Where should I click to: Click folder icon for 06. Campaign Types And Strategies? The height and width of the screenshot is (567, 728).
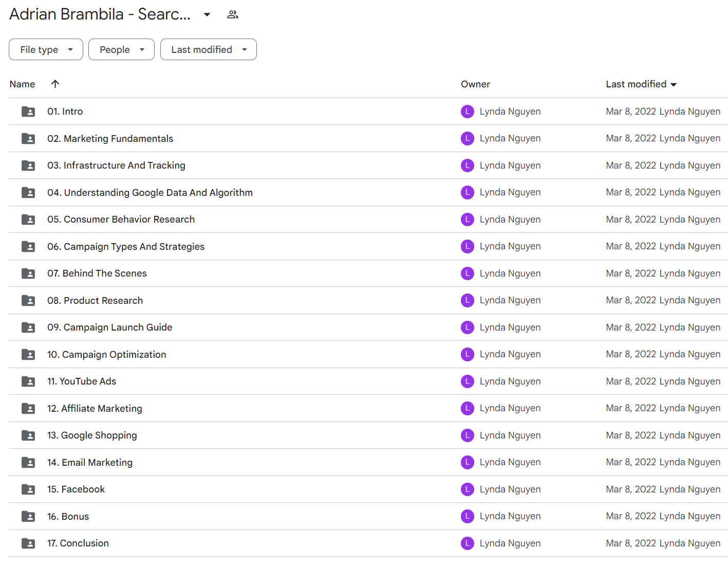tap(28, 246)
